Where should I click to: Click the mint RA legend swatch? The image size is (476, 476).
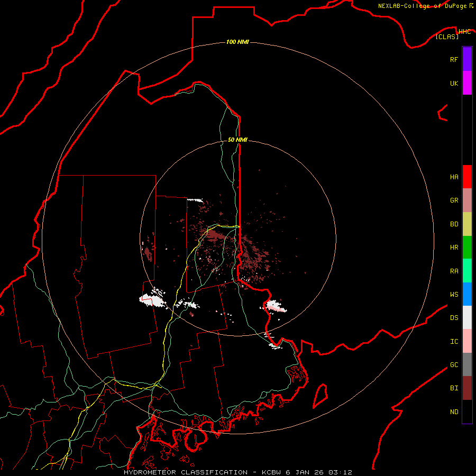tap(467, 271)
